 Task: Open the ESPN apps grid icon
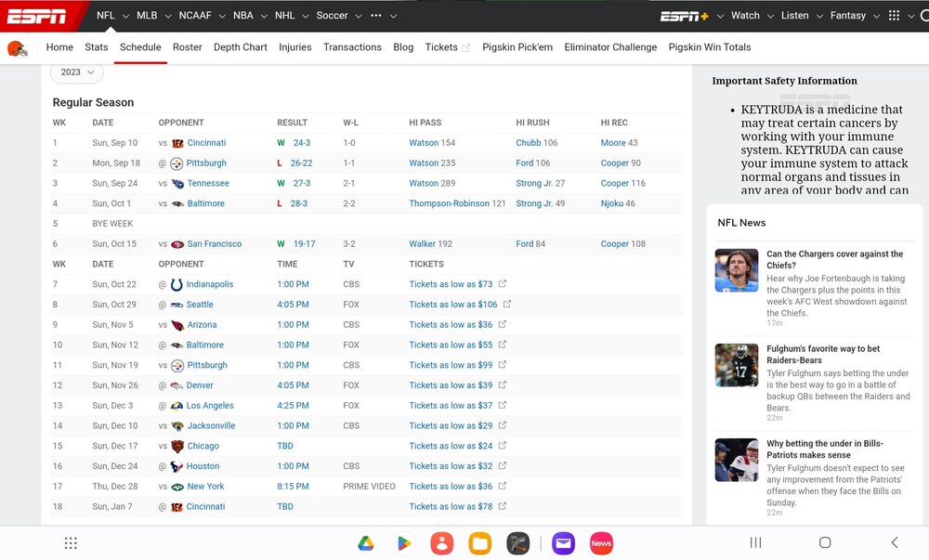coord(894,16)
